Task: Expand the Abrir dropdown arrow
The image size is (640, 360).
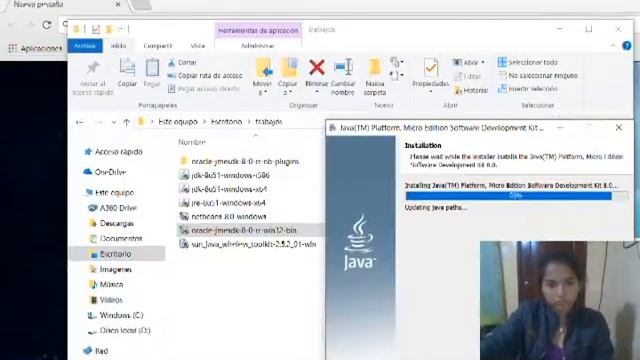Action: pyautogui.click(x=483, y=62)
